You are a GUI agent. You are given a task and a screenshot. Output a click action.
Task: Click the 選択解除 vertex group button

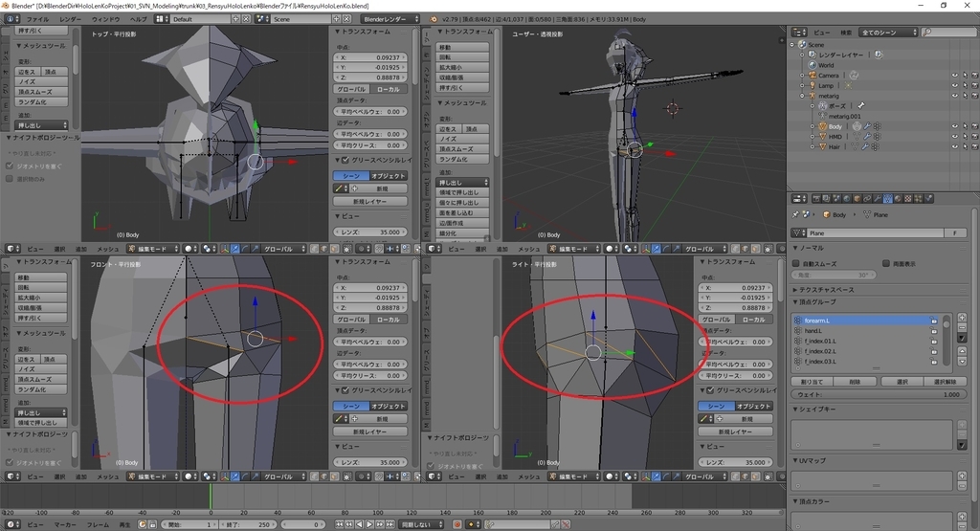click(x=945, y=382)
